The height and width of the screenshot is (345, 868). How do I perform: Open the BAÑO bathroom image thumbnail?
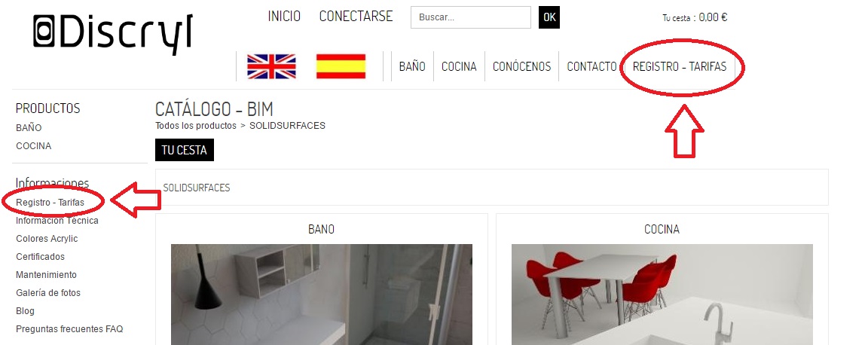[322, 294]
